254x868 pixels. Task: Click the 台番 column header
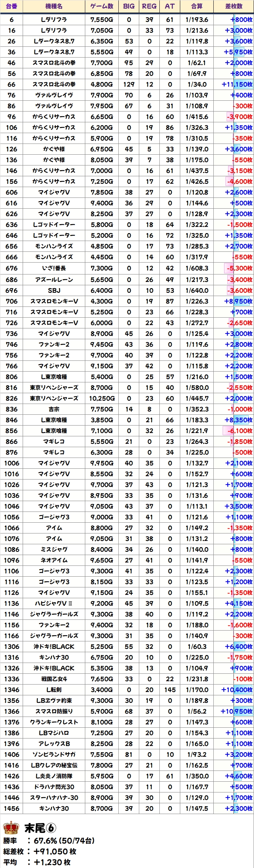tap(12, 6)
